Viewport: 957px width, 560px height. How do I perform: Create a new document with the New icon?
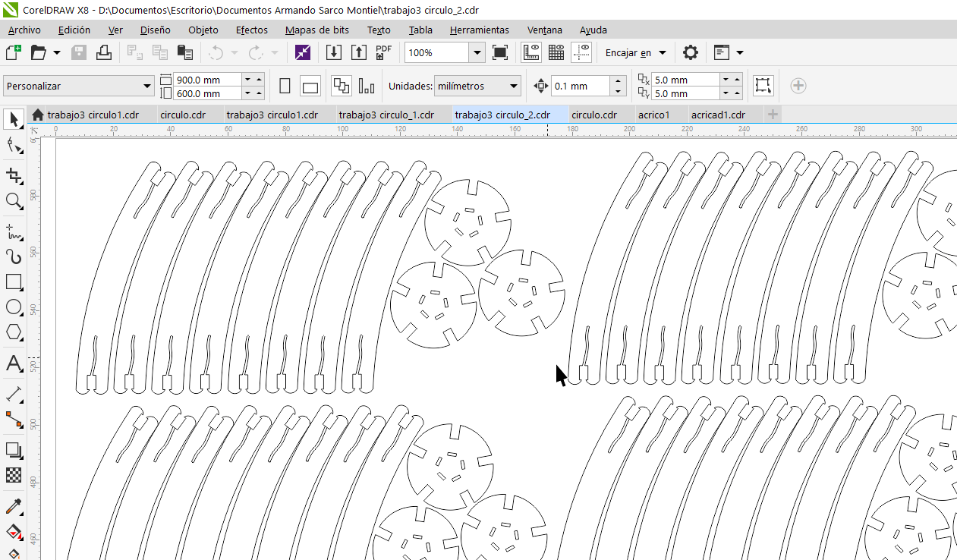click(13, 52)
